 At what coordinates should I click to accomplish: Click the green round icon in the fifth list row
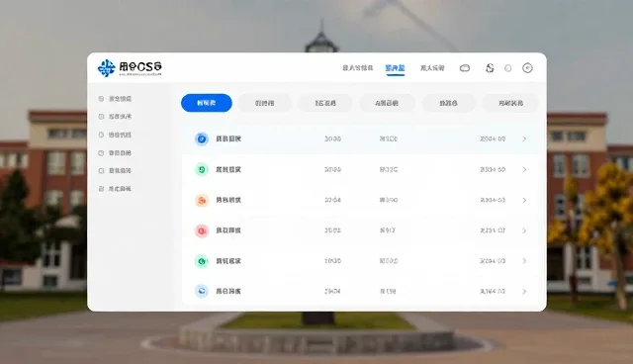click(202, 261)
